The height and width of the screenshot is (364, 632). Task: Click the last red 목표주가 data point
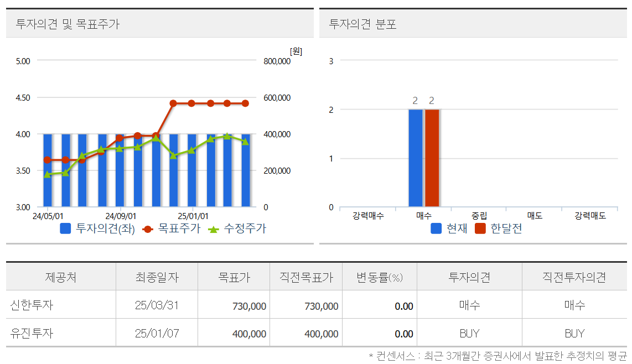(x=246, y=103)
